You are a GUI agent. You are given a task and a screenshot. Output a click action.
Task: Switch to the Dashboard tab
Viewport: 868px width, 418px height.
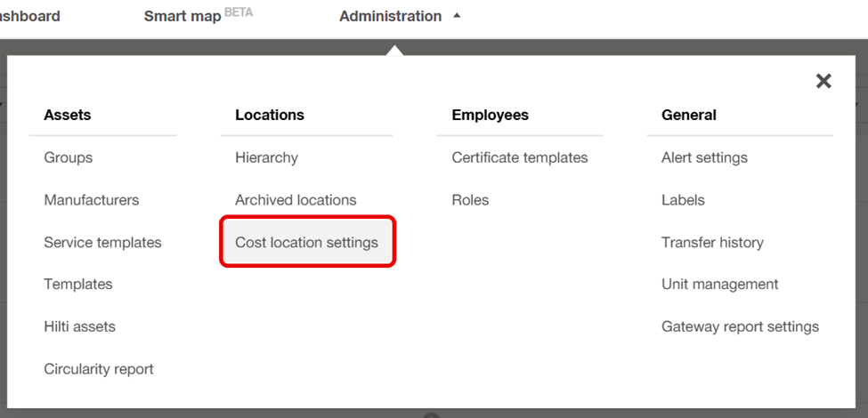(x=30, y=16)
